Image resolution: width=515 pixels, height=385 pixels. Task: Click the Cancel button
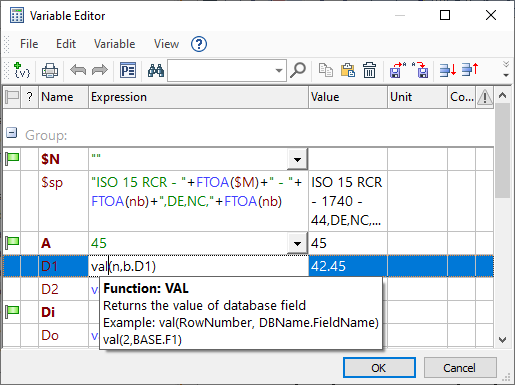click(x=460, y=368)
